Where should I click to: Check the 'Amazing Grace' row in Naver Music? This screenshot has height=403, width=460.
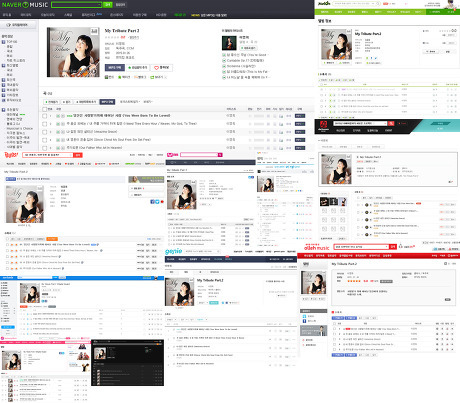[x=44, y=132]
